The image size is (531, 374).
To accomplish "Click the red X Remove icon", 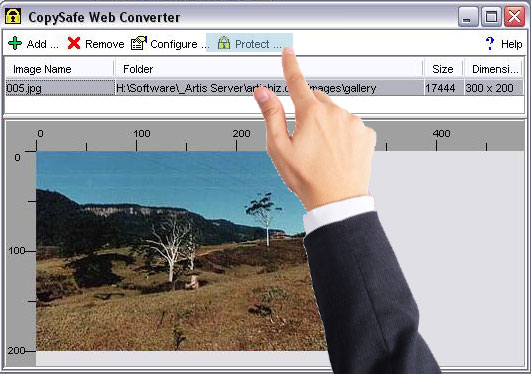I will pos(74,43).
